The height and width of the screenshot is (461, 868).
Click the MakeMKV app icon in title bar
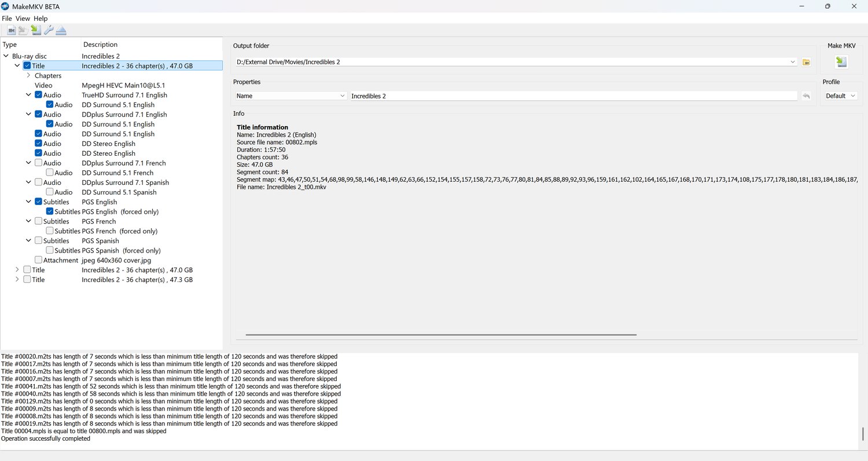tap(5, 6)
